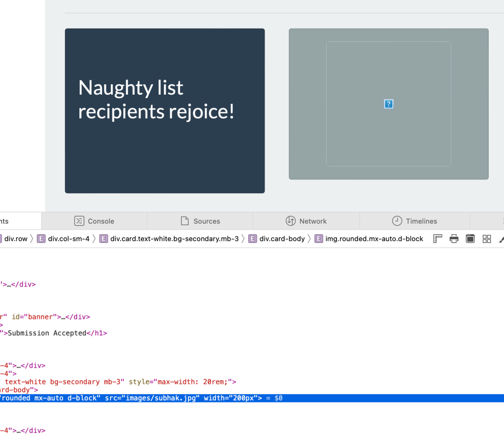
Task: Toggle the rulers icon in the inspector toolbar
Action: click(437, 239)
